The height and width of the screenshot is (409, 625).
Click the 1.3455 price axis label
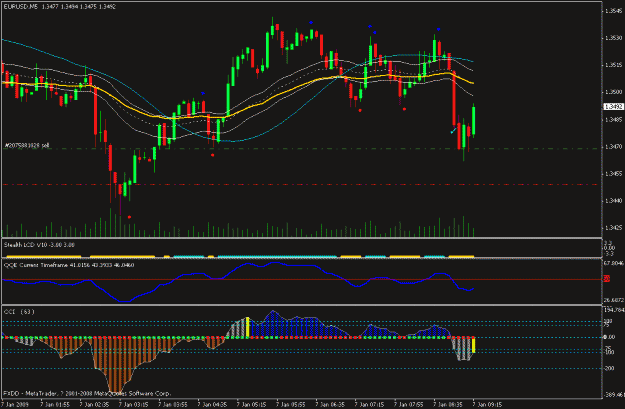[x=613, y=174]
